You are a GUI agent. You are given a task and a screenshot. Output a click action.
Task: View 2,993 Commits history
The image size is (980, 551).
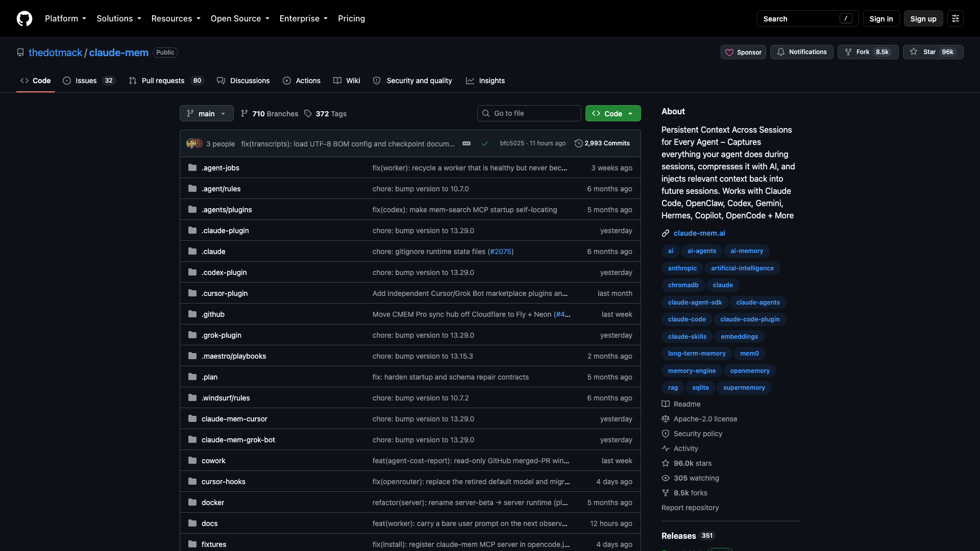602,143
